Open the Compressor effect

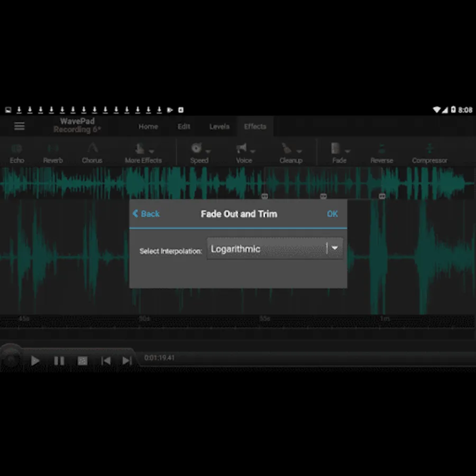coord(429,152)
